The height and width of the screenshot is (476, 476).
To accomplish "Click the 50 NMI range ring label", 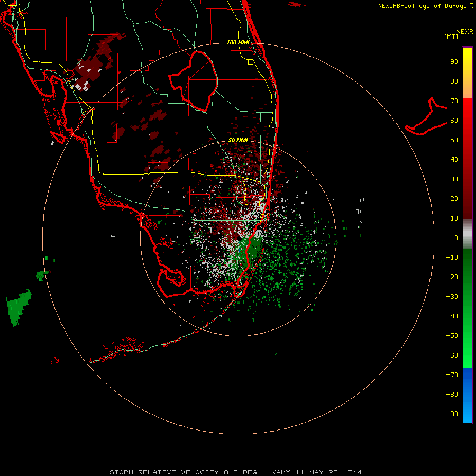I will [x=238, y=140].
